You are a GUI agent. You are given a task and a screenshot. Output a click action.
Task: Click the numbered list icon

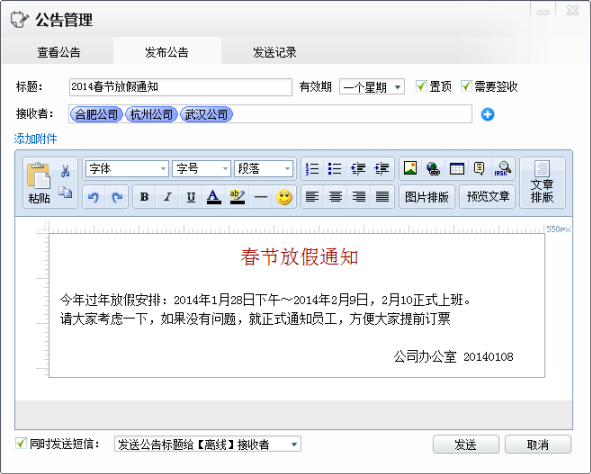click(x=312, y=168)
